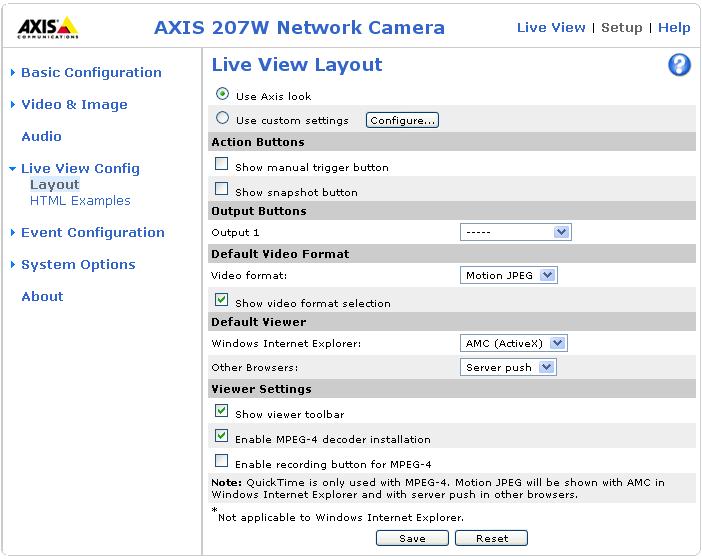Choose Use custom settings radio option

[223, 118]
